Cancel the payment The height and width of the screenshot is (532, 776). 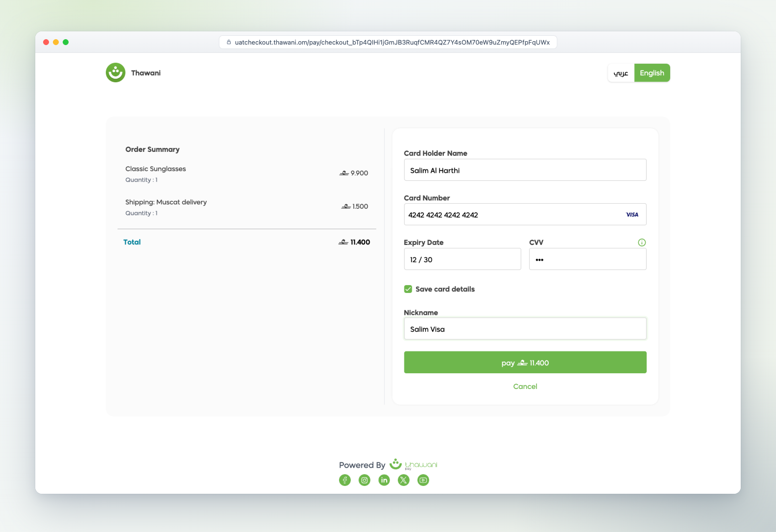(x=525, y=387)
